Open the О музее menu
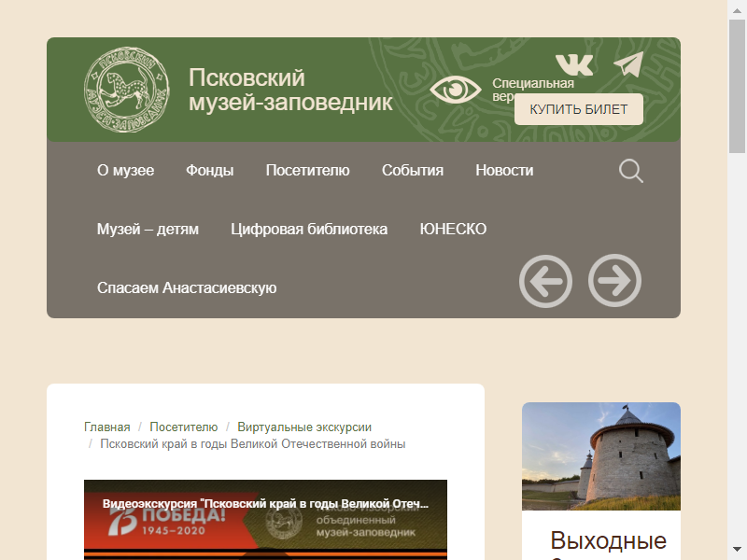Image resolution: width=747 pixels, height=560 pixels. click(x=126, y=171)
